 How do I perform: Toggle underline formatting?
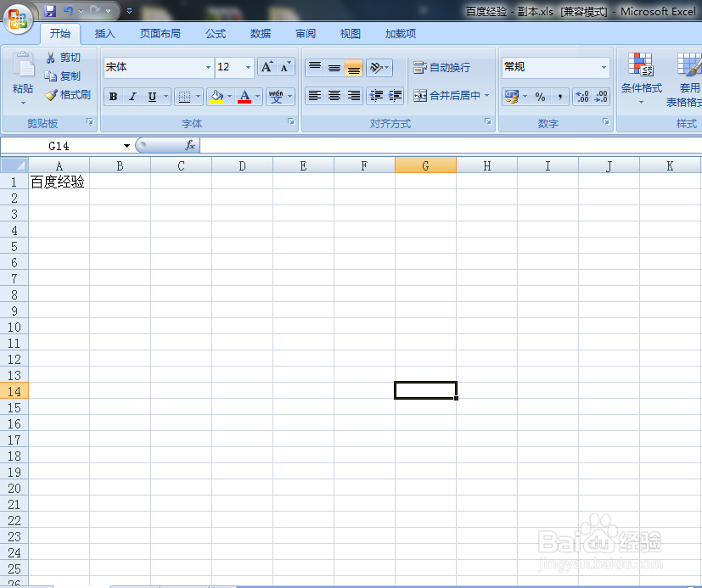[152, 96]
